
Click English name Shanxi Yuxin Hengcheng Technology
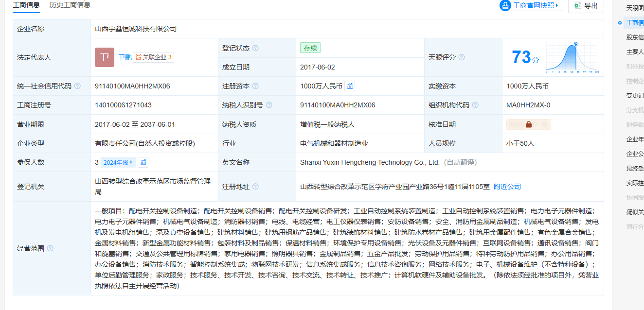point(370,162)
